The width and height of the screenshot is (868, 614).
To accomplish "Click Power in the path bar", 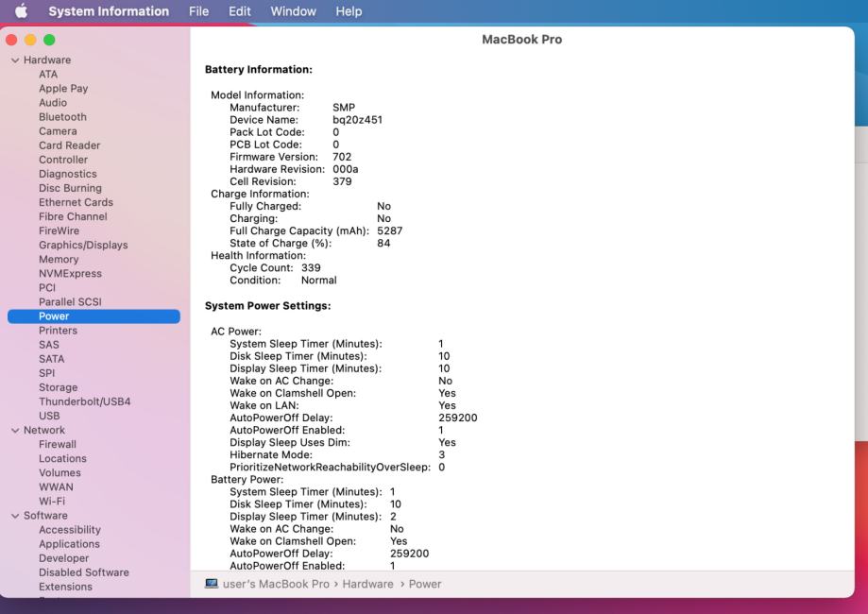I will (425, 584).
